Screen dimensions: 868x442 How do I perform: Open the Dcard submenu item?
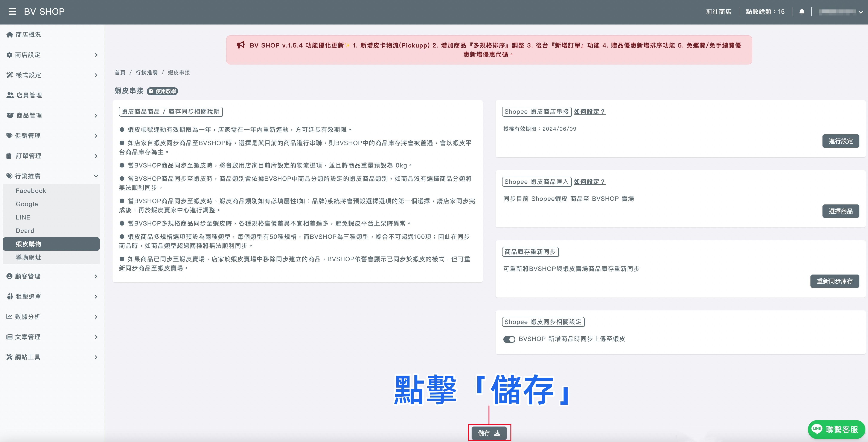click(x=51, y=230)
